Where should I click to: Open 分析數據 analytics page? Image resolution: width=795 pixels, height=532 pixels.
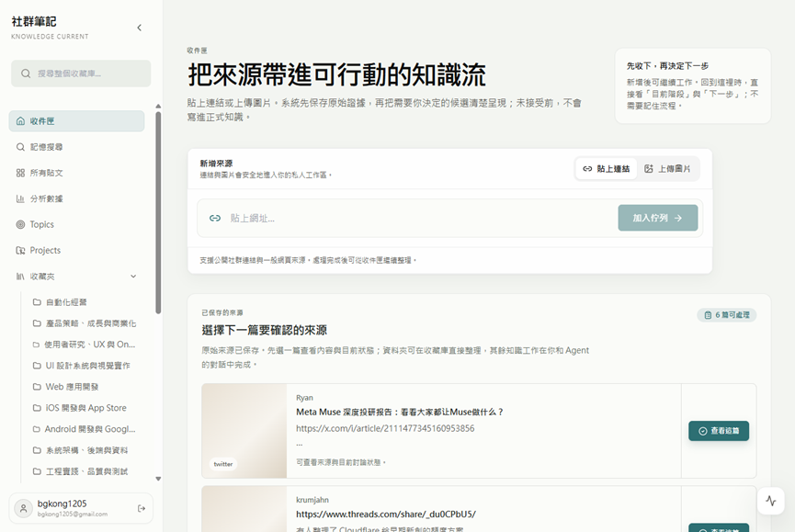(76, 198)
